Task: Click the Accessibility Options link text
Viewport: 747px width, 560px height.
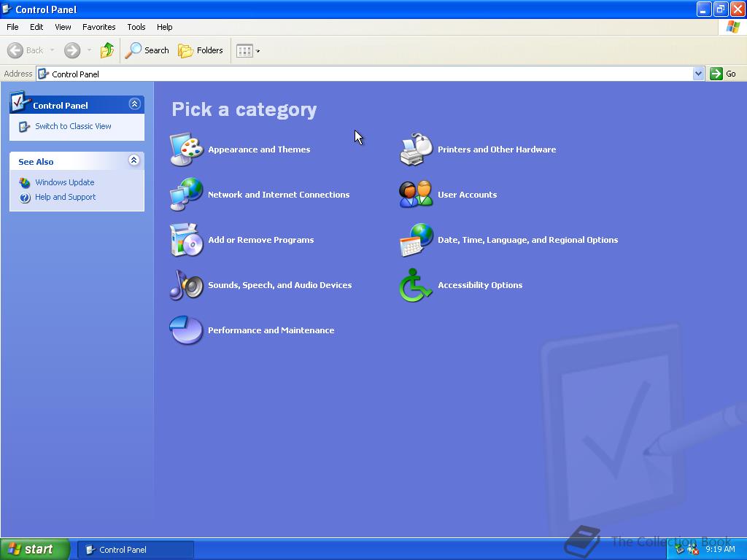Action: tap(480, 285)
